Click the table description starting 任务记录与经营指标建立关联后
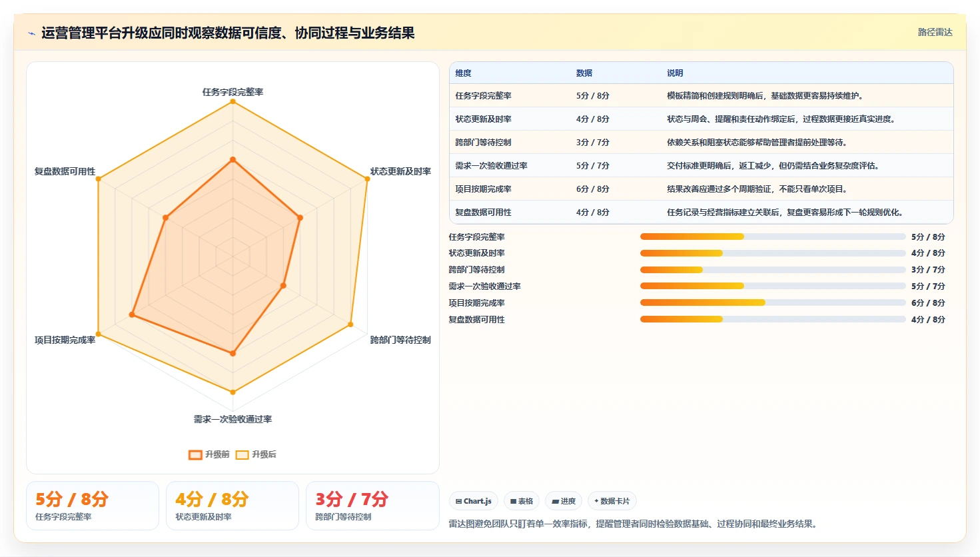Screen dimensions: 980x557 click(x=786, y=213)
